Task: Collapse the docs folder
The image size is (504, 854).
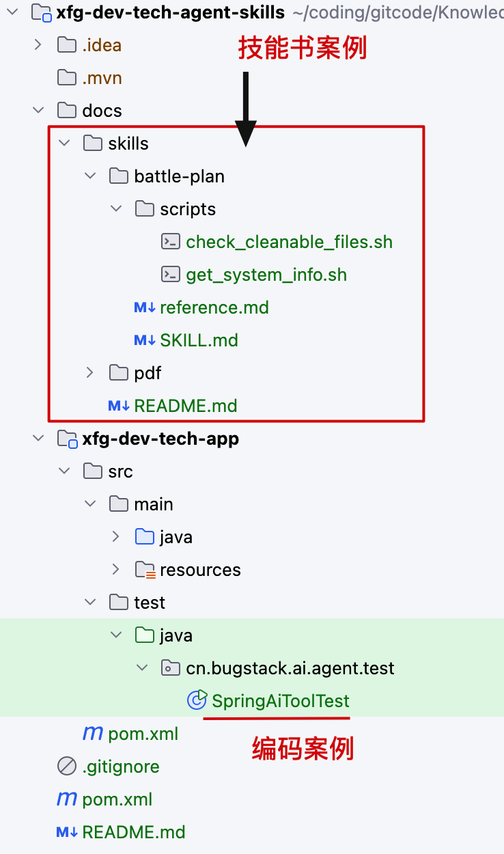Action: tap(38, 110)
